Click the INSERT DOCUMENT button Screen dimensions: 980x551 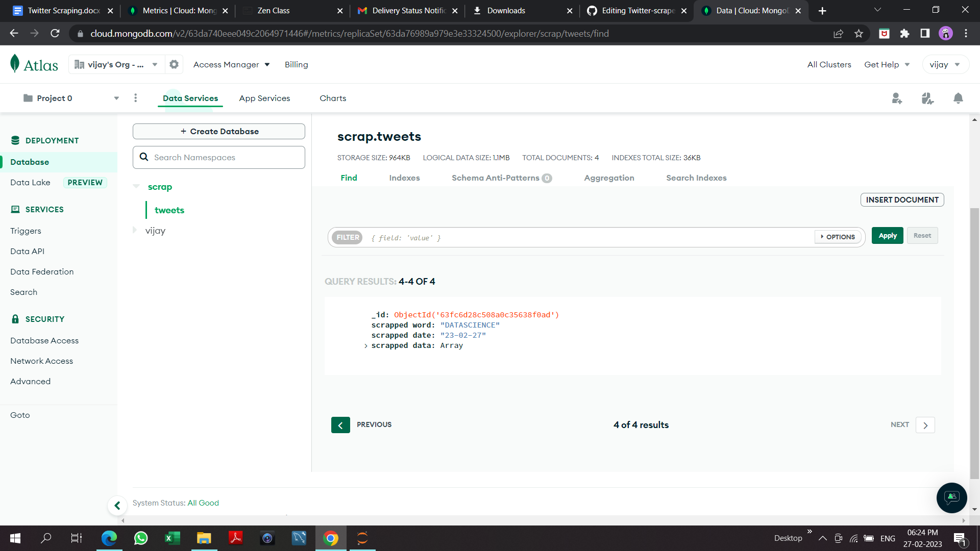point(901,199)
